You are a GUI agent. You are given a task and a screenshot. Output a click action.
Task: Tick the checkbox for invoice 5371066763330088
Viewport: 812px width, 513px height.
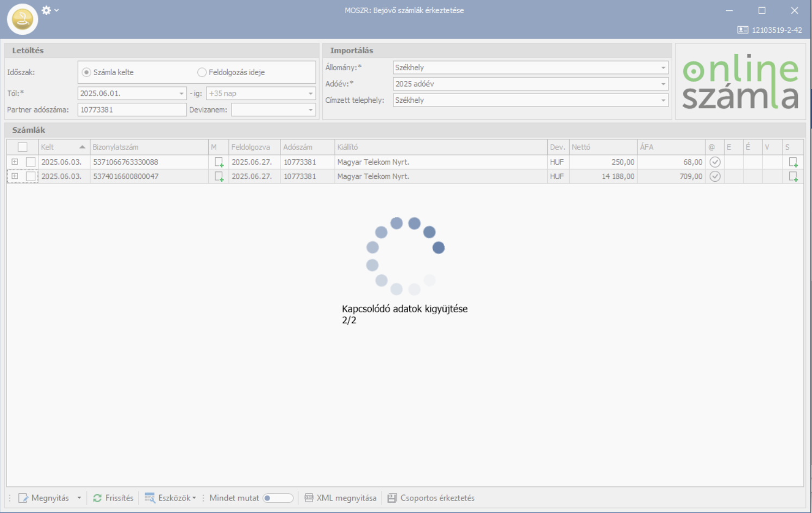point(30,162)
